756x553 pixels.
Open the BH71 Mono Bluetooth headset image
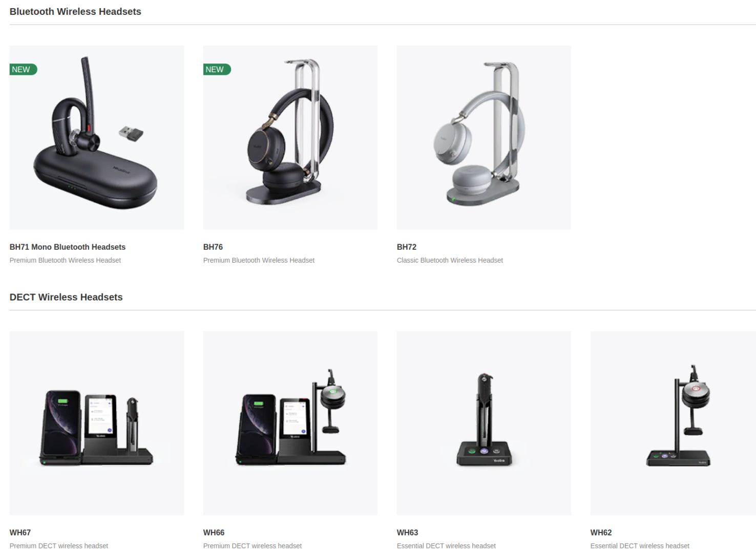(x=97, y=137)
